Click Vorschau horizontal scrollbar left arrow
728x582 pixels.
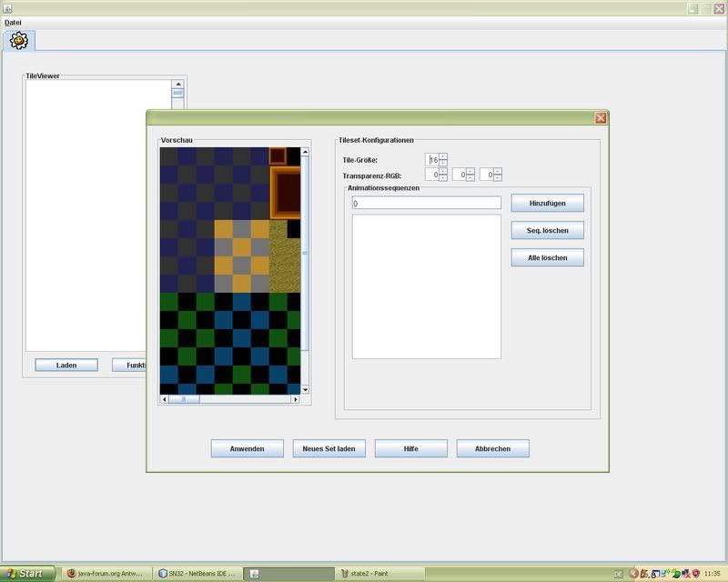(165, 399)
